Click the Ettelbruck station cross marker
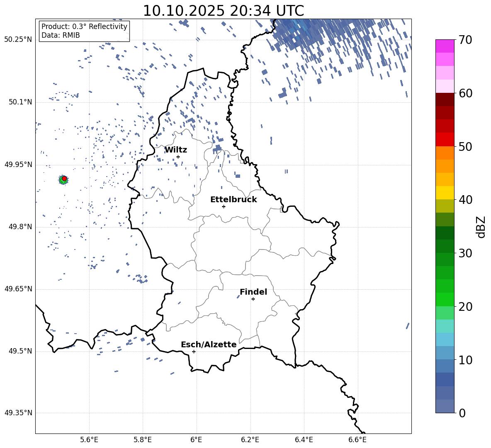491x448 pixels. (224, 206)
